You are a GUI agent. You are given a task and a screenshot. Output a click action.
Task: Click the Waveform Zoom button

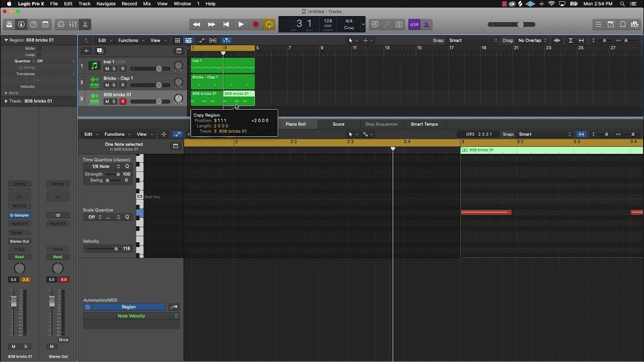click(557, 40)
